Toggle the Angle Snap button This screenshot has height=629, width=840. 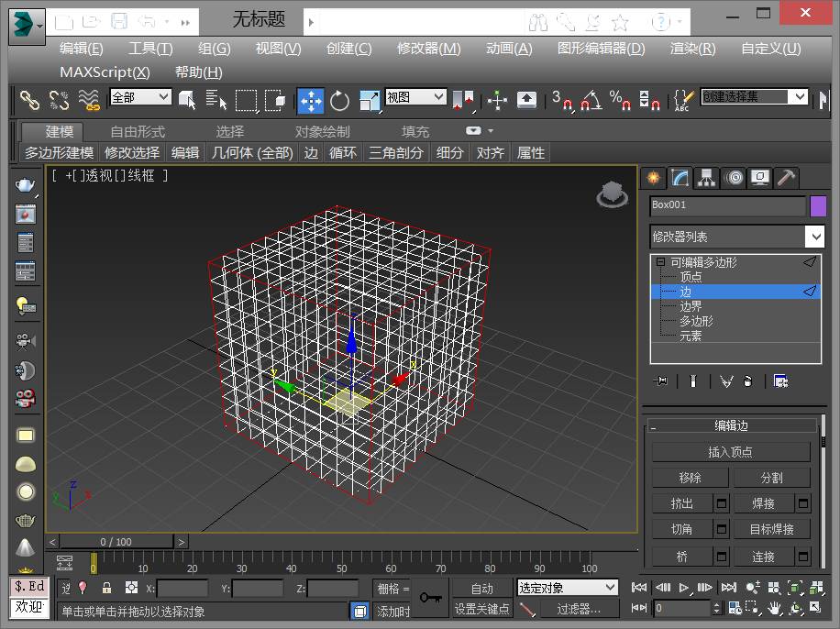591,100
